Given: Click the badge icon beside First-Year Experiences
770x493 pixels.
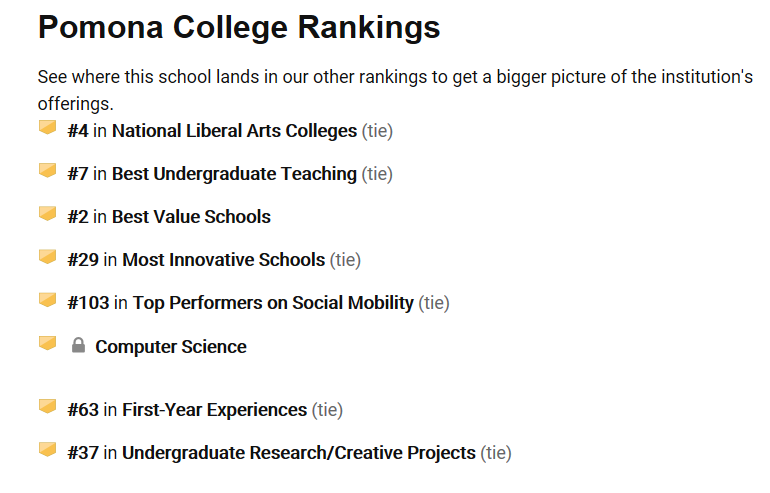Looking at the screenshot, I should (x=47, y=407).
